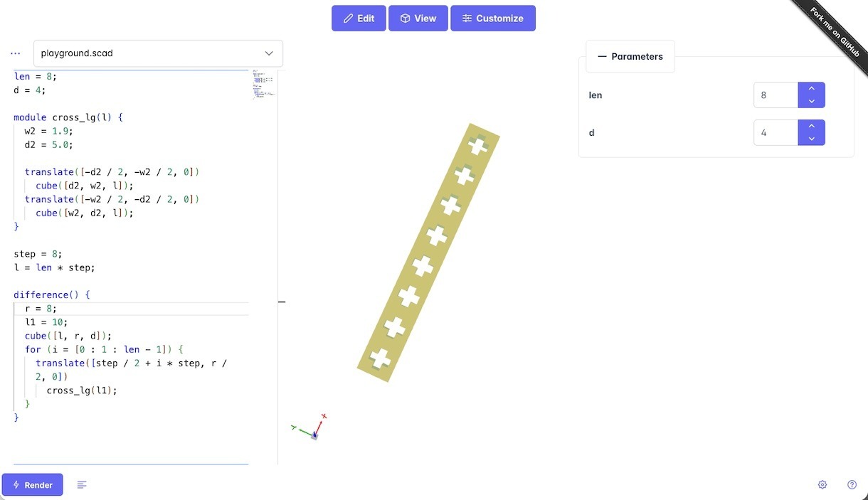This screenshot has width=868, height=500.
Task: Focus the d value input field
Action: pos(776,133)
